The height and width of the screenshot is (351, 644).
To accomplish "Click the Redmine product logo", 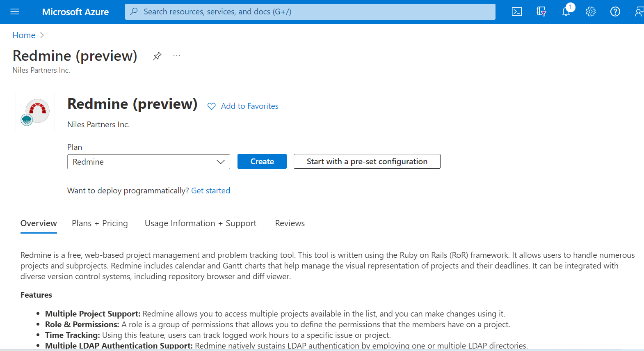I will pyautogui.click(x=35, y=112).
